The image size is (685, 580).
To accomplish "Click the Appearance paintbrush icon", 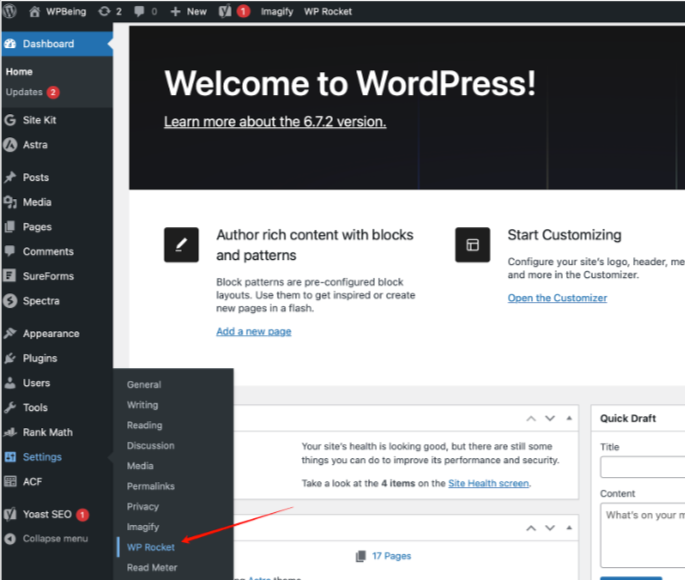I will 10,333.
